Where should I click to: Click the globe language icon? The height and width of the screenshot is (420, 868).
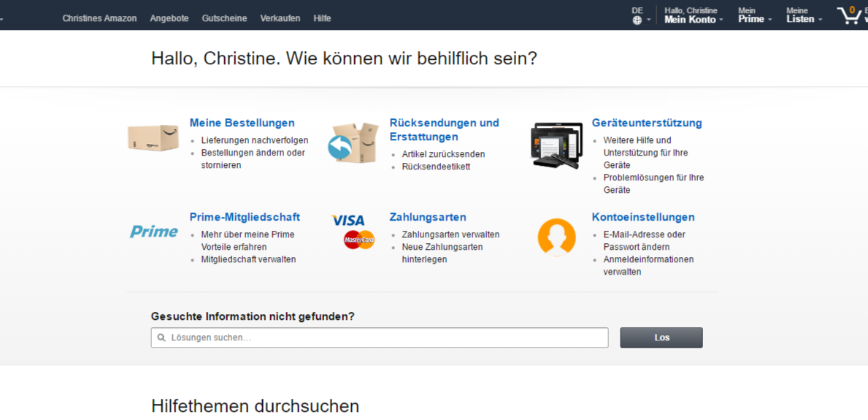coord(637,20)
